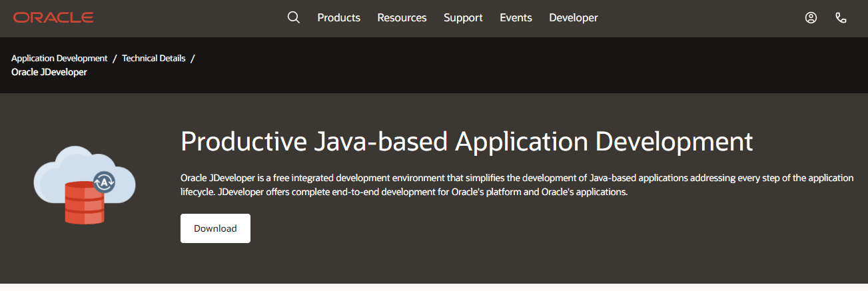Image resolution: width=868 pixels, height=291 pixels.
Task: Expand the Products menu
Action: coord(338,18)
